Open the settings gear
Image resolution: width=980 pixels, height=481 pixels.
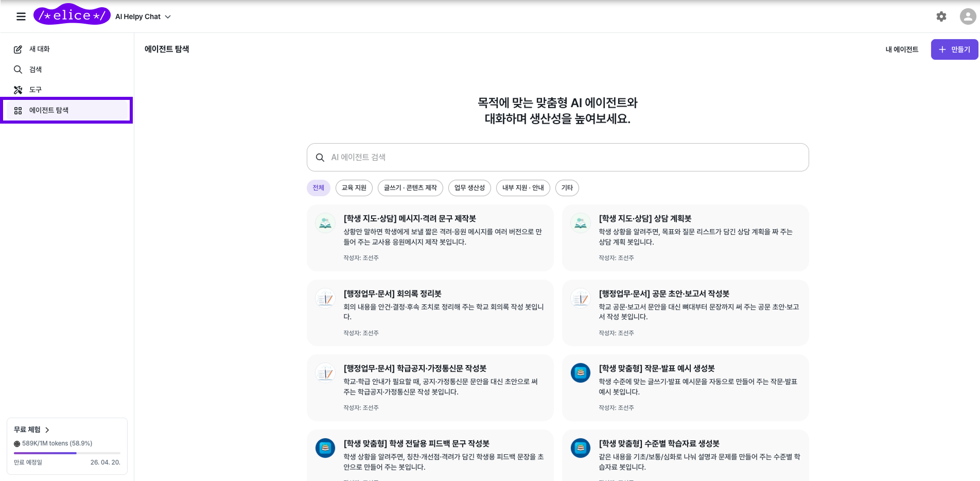[941, 16]
